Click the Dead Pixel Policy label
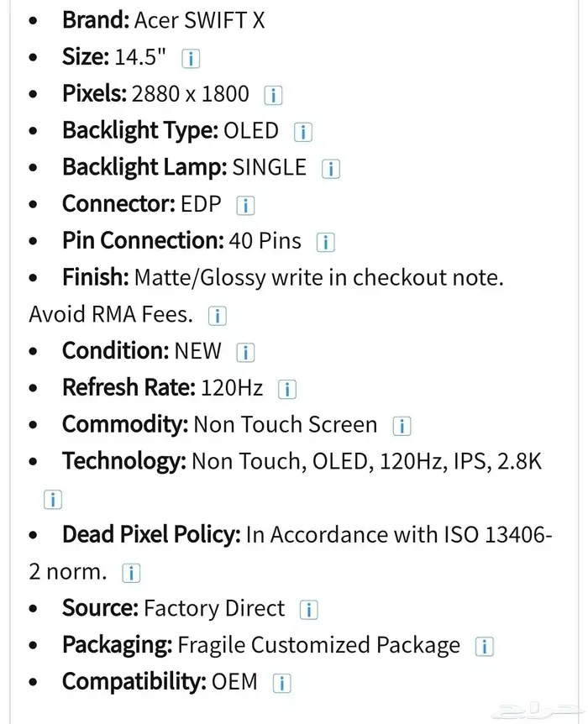The width and height of the screenshot is (588, 724). tap(151, 534)
